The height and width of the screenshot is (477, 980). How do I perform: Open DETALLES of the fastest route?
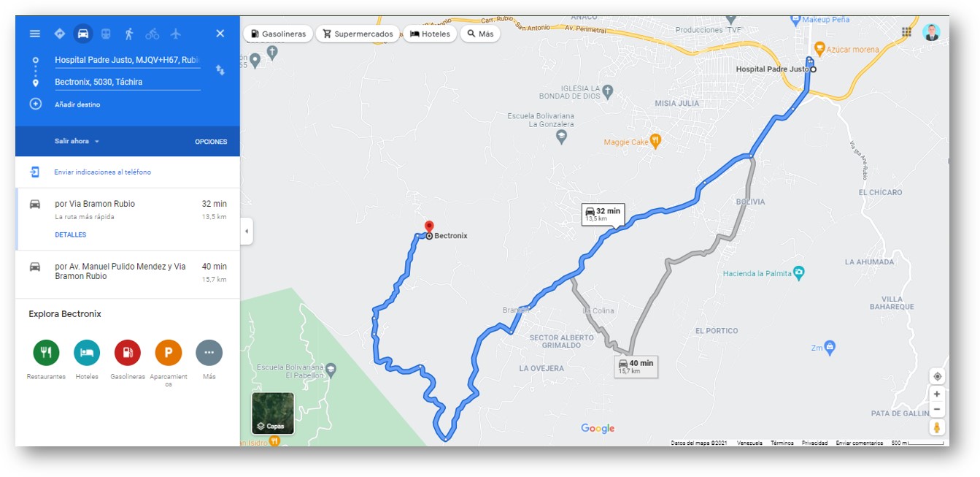click(71, 235)
